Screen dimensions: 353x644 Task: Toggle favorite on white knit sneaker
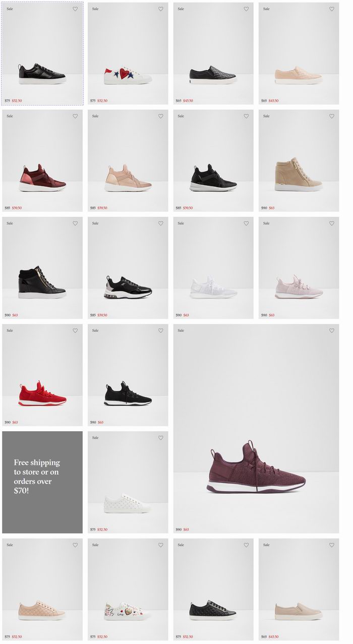(x=246, y=223)
